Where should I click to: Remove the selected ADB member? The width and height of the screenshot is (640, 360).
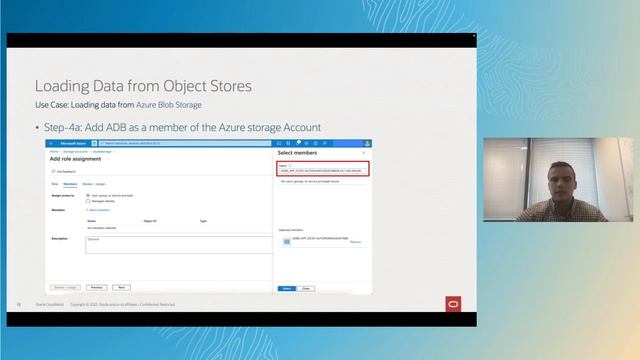356,242
